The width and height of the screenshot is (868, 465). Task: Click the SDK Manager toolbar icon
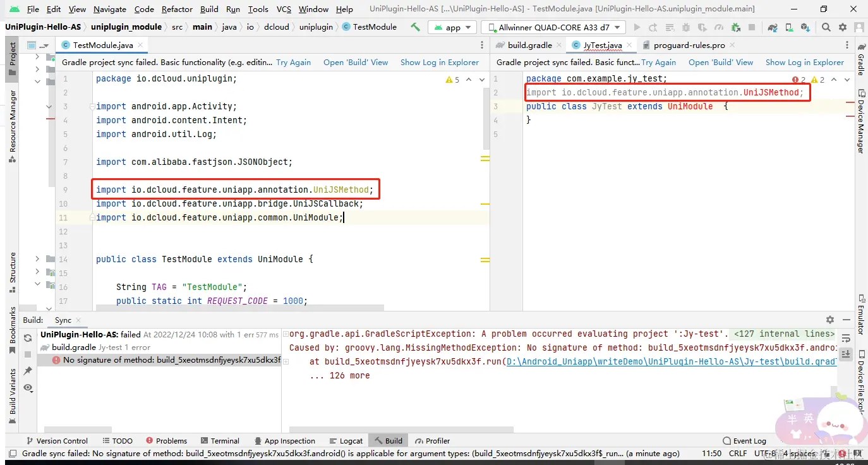(805, 27)
